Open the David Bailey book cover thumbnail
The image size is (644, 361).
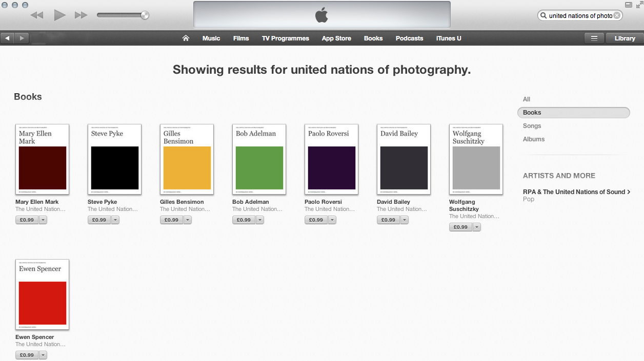(x=404, y=159)
